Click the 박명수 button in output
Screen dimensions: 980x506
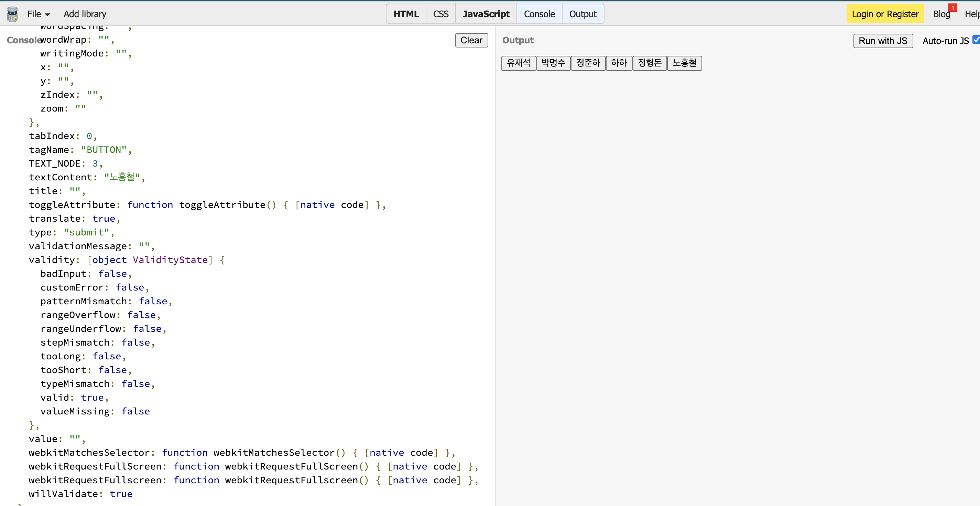point(553,63)
